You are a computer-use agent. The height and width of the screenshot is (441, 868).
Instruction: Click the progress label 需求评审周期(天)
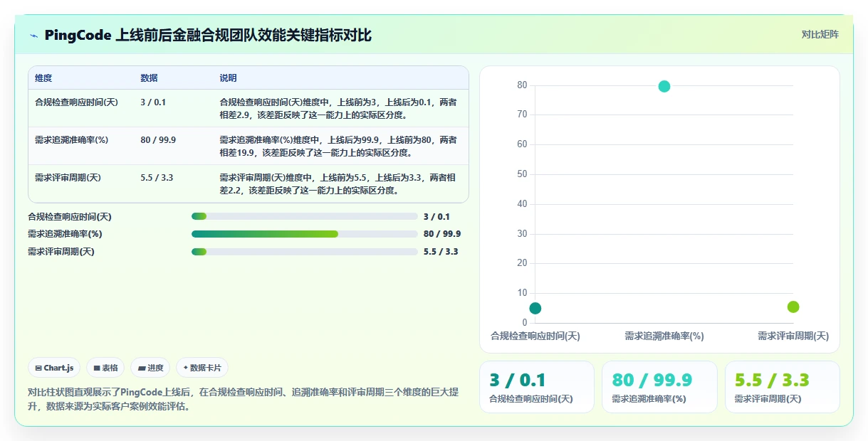coord(61,252)
